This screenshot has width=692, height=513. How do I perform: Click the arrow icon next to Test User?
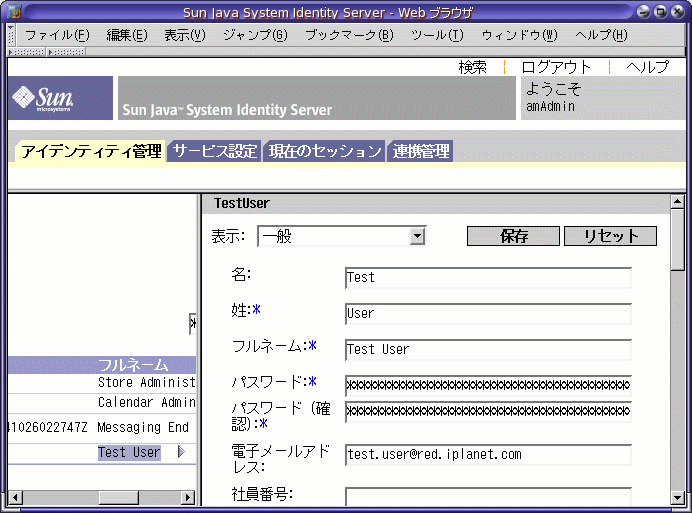coord(181,452)
